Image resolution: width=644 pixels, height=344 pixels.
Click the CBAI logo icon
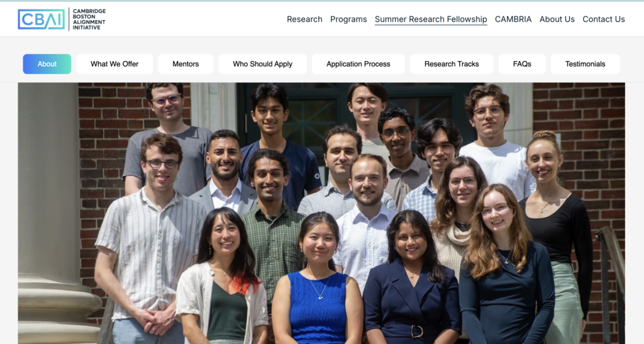pyautogui.click(x=41, y=19)
